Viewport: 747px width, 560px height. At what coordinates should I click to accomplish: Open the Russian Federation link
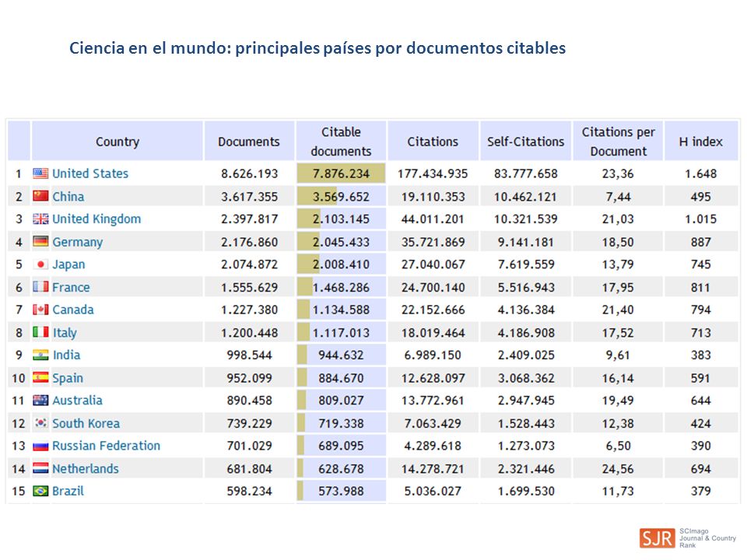pyautogui.click(x=107, y=446)
